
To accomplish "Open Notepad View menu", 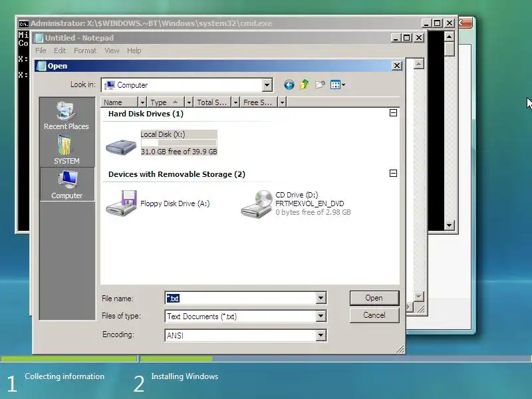I will [x=112, y=51].
